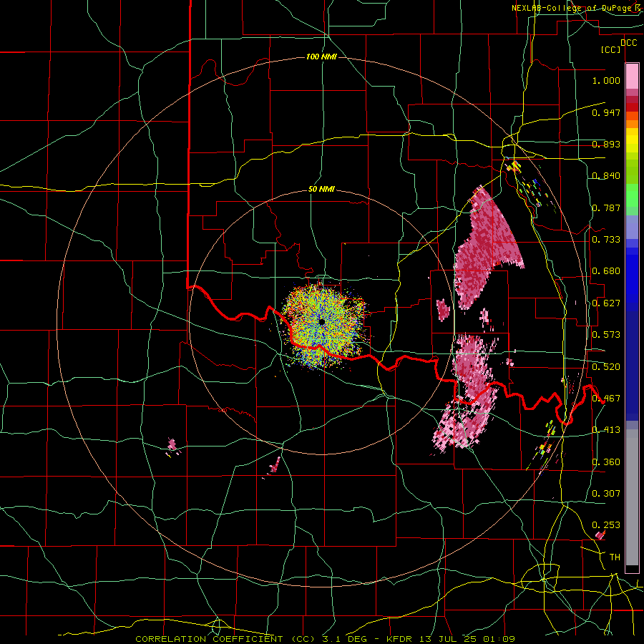Select the 0.947 legend value
644x644 pixels.
point(606,112)
